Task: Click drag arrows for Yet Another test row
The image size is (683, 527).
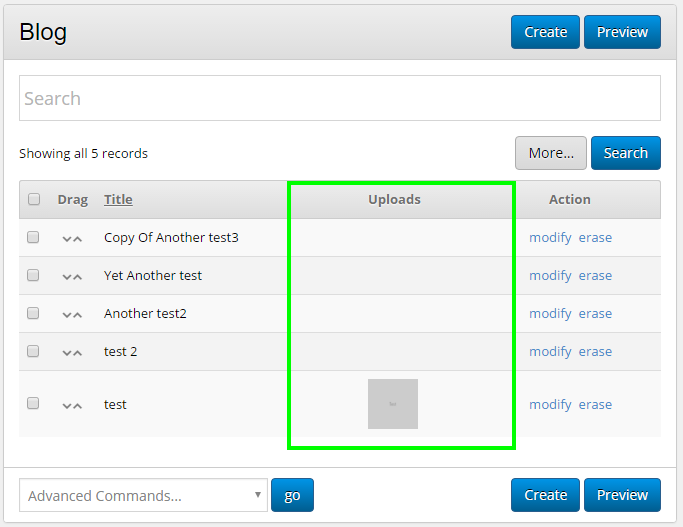Action: coord(72,276)
